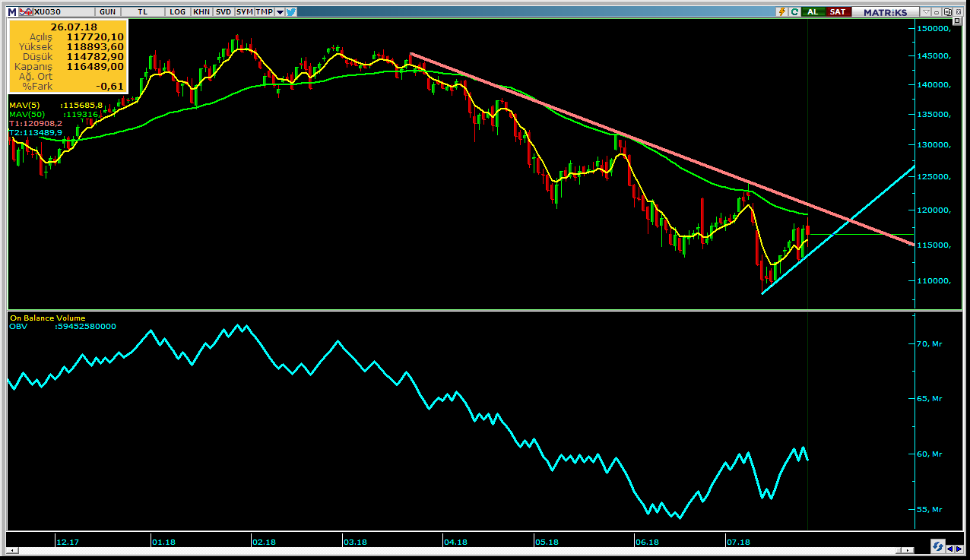Open the chart symbol icon beside XU030
970x560 pixels.
pyautogui.click(x=24, y=11)
